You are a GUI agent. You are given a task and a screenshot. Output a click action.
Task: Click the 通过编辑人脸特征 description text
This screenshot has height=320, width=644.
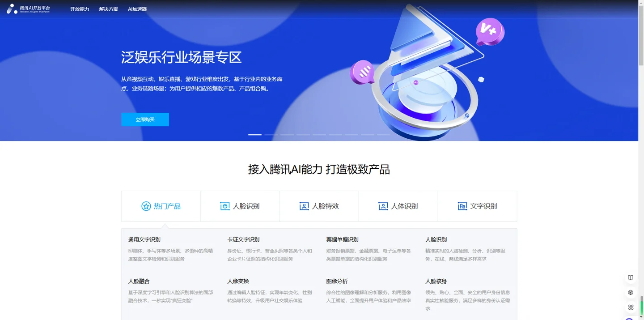click(x=270, y=297)
